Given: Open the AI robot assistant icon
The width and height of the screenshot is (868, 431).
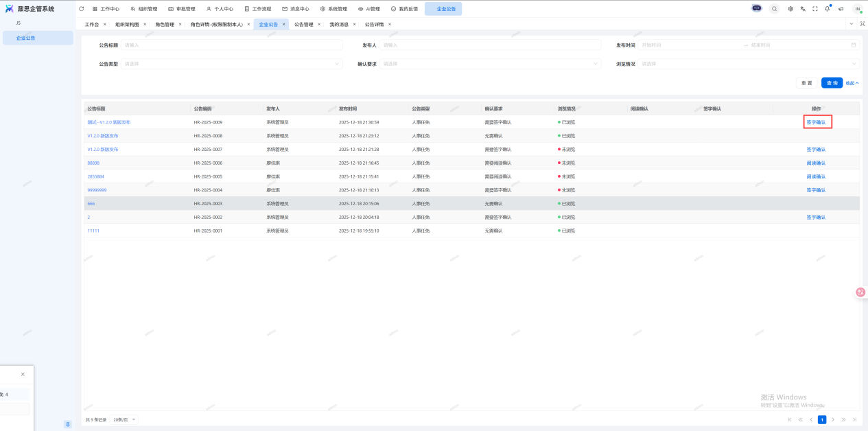Looking at the screenshot, I should pos(757,9).
